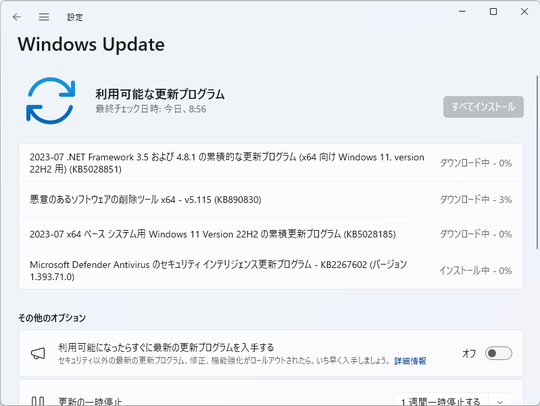Click the vertical scrollbar on the right
This screenshot has width=540, height=406.
(x=537, y=162)
